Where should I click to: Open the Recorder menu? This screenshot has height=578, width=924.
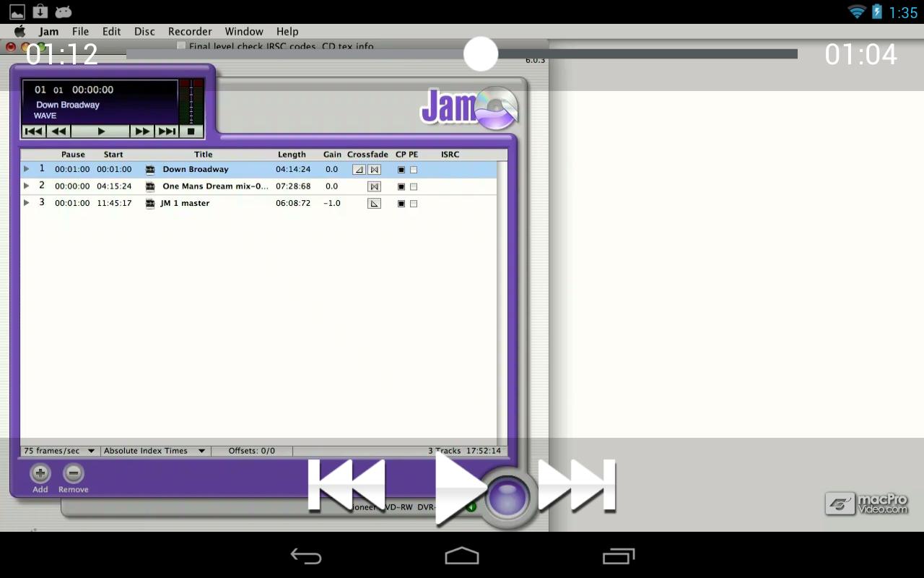pos(190,31)
